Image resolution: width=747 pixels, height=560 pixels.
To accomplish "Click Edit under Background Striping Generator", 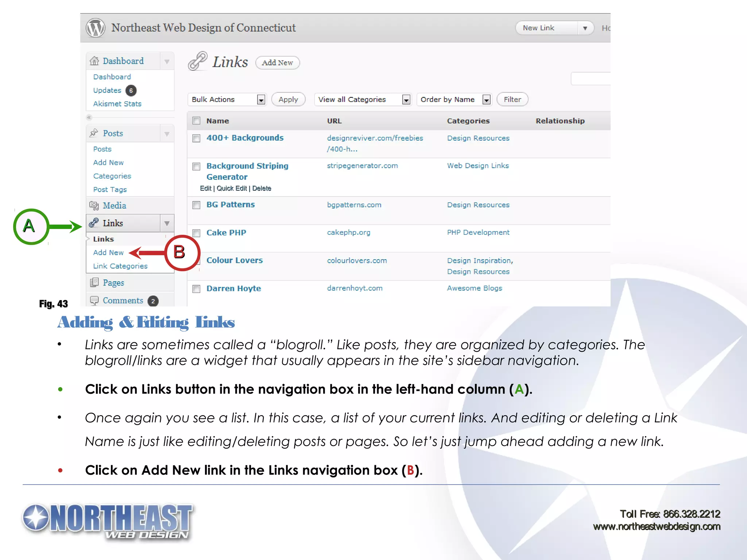I will coord(205,188).
